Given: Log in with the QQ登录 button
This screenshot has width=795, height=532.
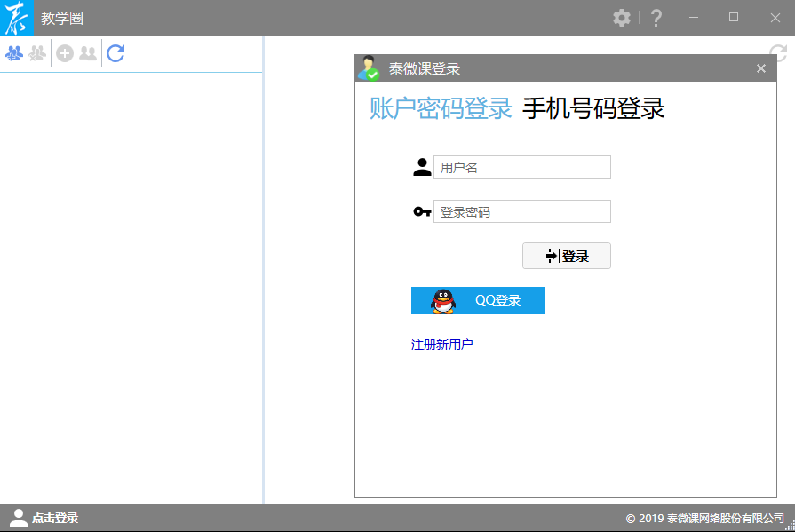Looking at the screenshot, I should [x=478, y=300].
